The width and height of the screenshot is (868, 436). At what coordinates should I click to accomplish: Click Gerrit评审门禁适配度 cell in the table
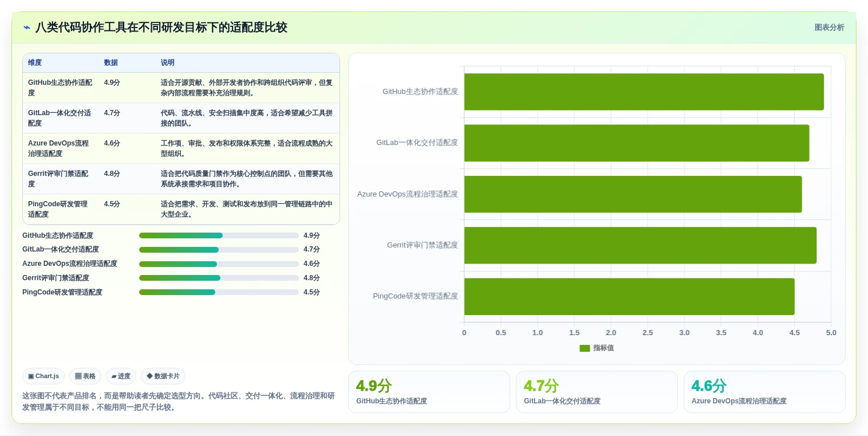pos(60,179)
